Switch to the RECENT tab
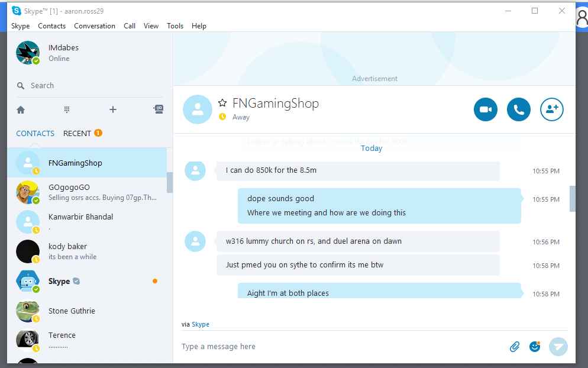 tap(77, 134)
